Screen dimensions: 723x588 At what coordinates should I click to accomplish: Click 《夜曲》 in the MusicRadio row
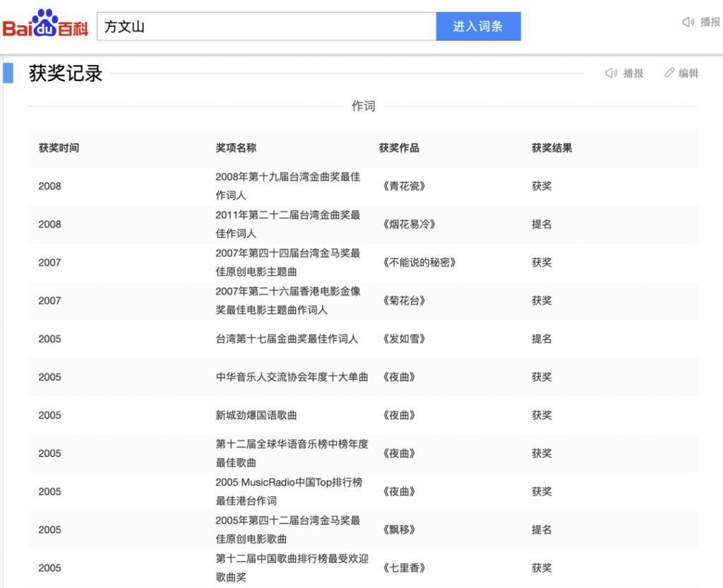[399, 492]
